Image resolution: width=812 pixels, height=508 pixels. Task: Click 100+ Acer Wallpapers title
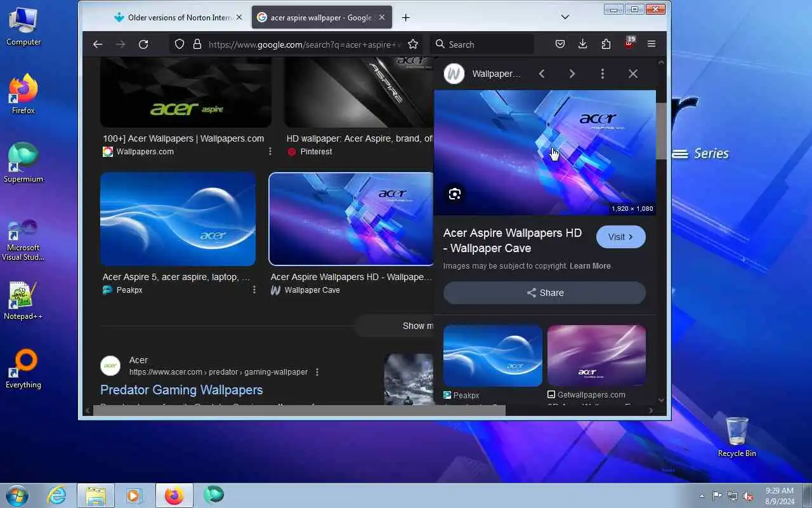point(183,138)
